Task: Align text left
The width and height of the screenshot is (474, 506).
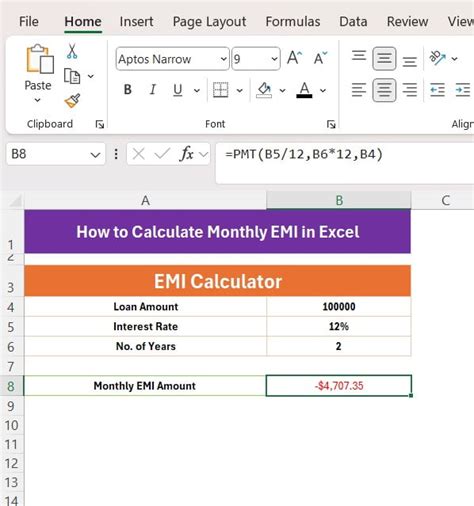Action: point(359,90)
